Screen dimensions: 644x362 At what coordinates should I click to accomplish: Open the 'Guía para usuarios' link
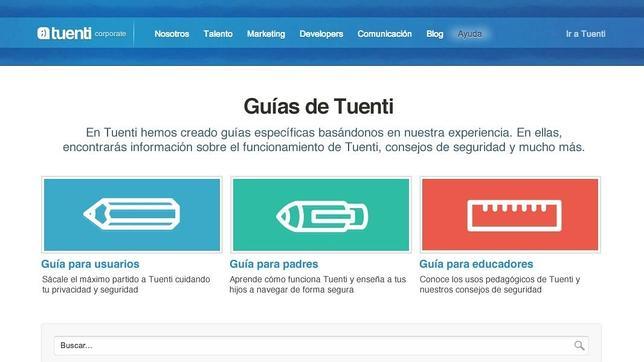click(x=90, y=264)
